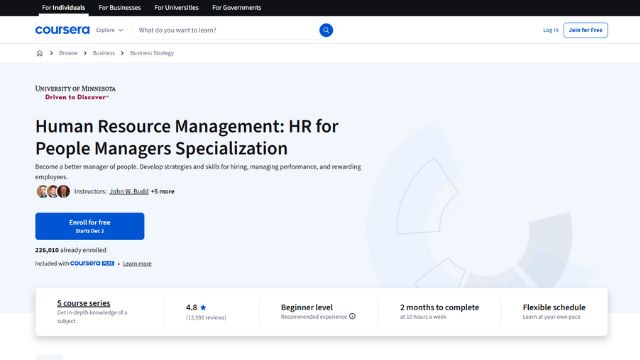Viewport: 640px width, 360px height.
Task: Click the Flexible schedule text
Action: coord(554,307)
